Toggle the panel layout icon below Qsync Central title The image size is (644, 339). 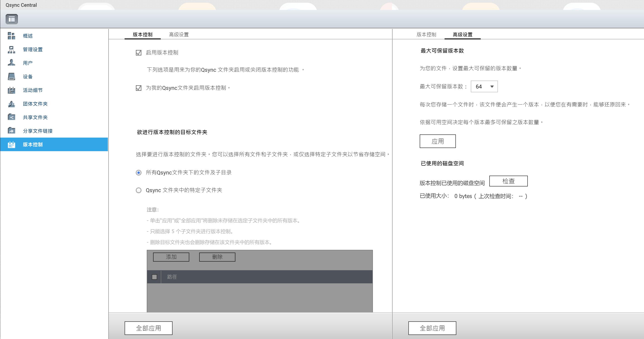click(12, 19)
